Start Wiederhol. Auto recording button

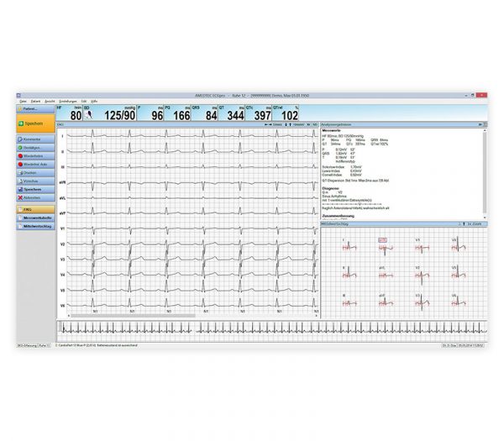click(35, 165)
